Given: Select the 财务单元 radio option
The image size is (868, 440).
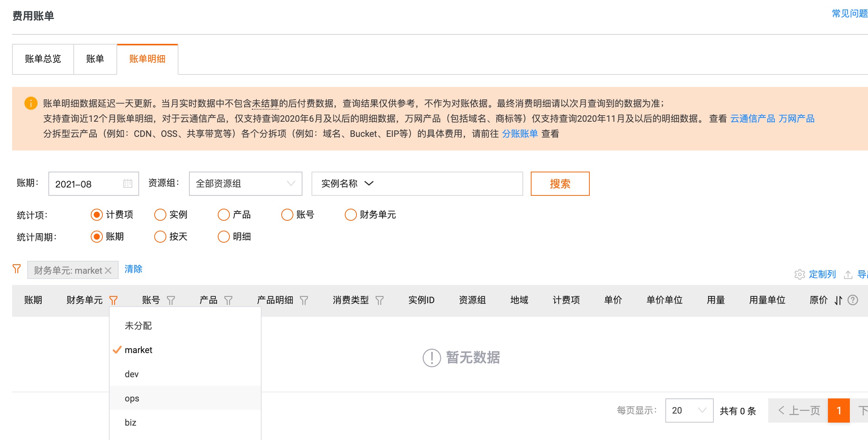Looking at the screenshot, I should 351,215.
